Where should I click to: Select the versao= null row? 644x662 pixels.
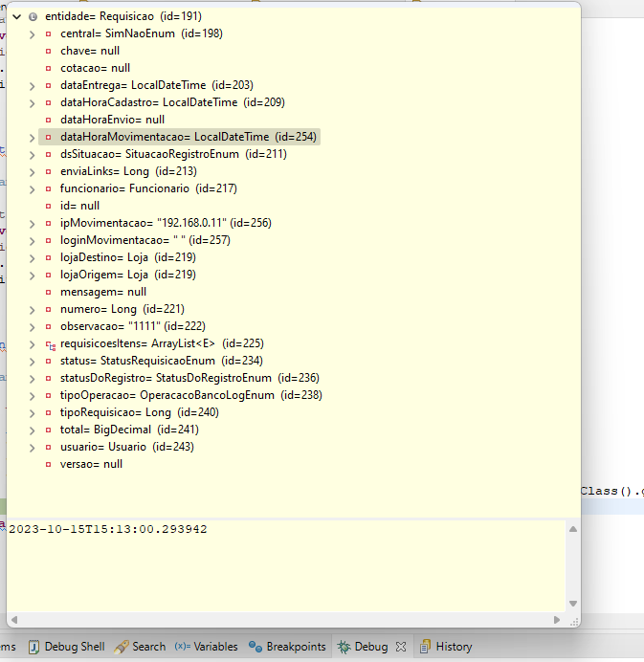[x=91, y=464]
